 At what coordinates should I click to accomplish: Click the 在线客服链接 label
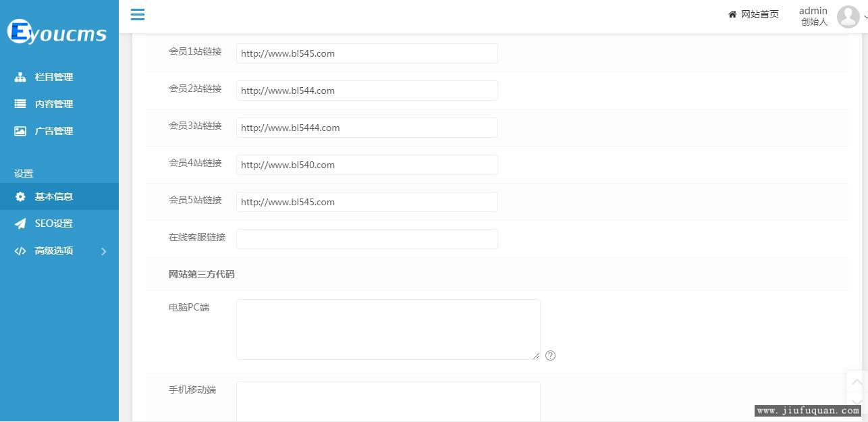[197, 237]
